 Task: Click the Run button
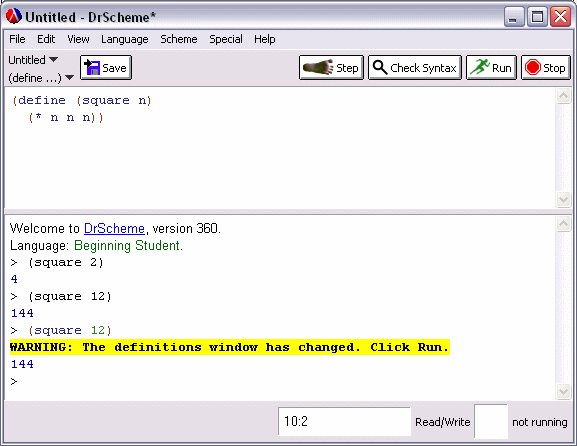coord(491,68)
